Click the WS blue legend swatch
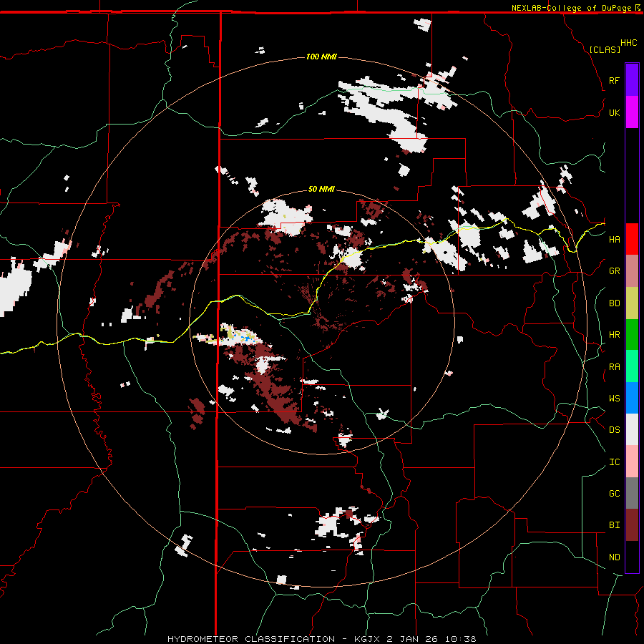Viewport: 644px width, 644px height. [632, 398]
